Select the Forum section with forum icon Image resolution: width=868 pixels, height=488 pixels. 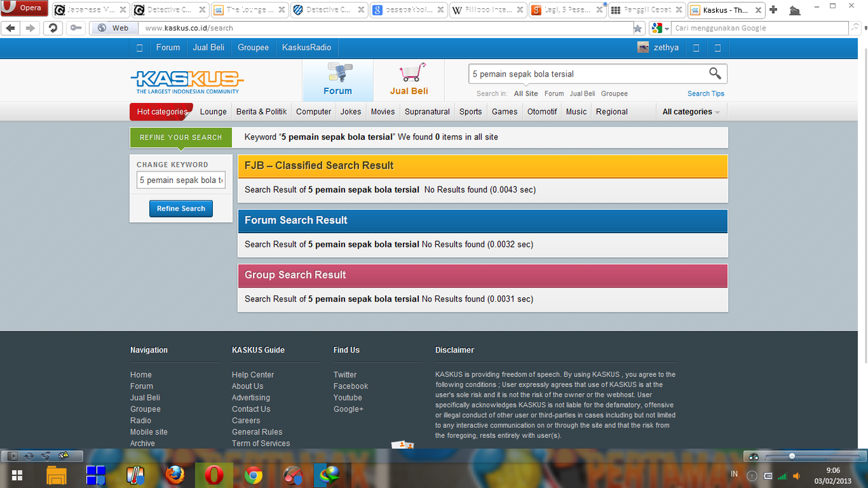pyautogui.click(x=338, y=80)
